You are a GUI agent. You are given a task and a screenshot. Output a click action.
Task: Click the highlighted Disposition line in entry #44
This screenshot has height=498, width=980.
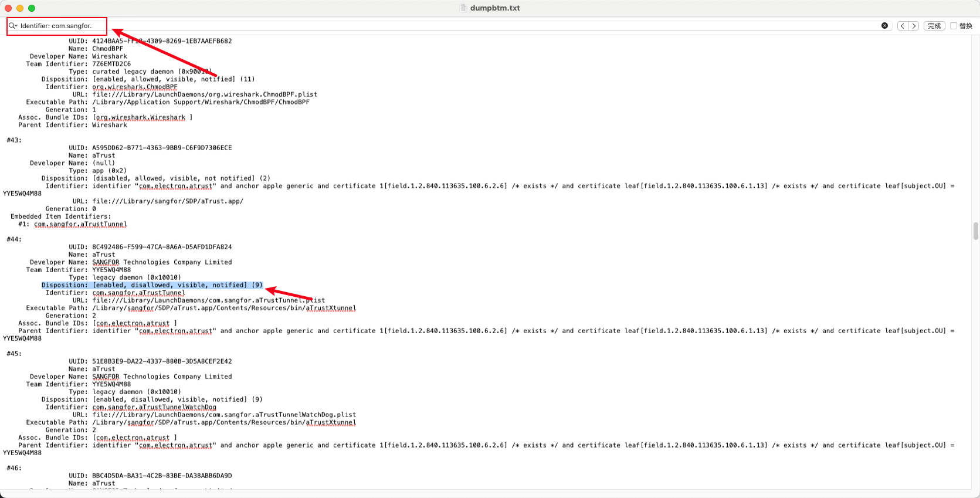(152, 285)
